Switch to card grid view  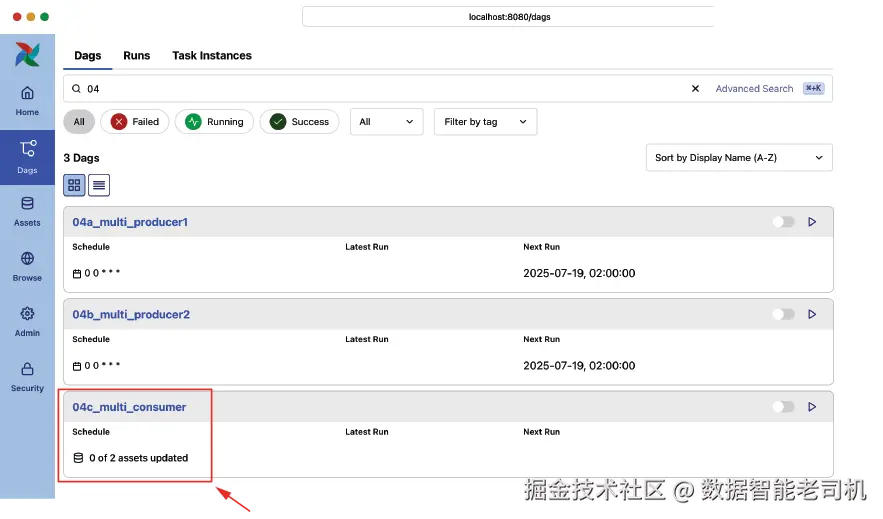pos(74,185)
